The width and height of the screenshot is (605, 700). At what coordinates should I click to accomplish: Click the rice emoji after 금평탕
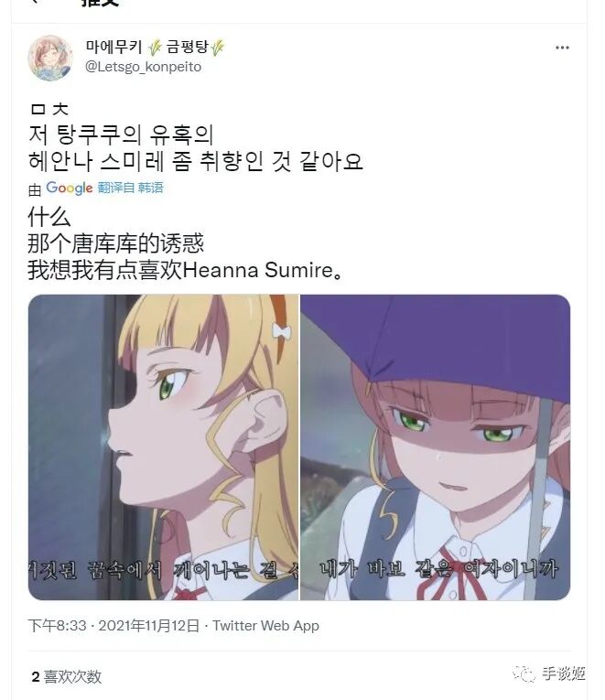(x=218, y=48)
